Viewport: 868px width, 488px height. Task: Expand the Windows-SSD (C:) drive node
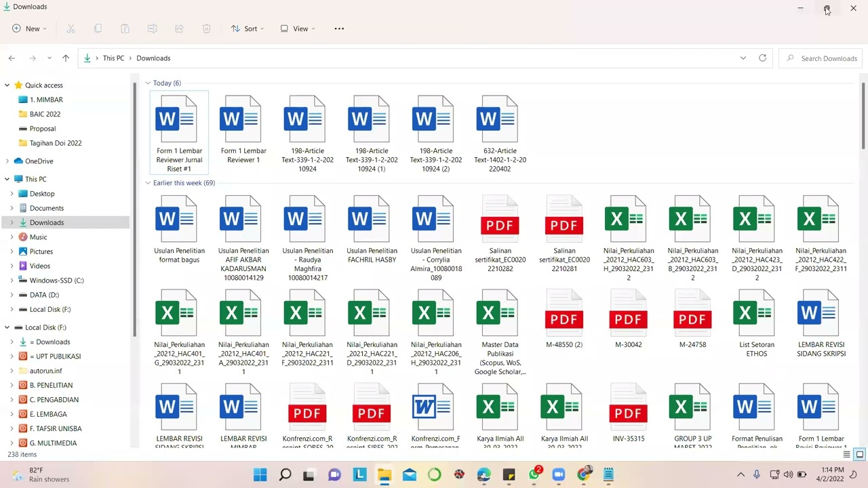point(12,281)
